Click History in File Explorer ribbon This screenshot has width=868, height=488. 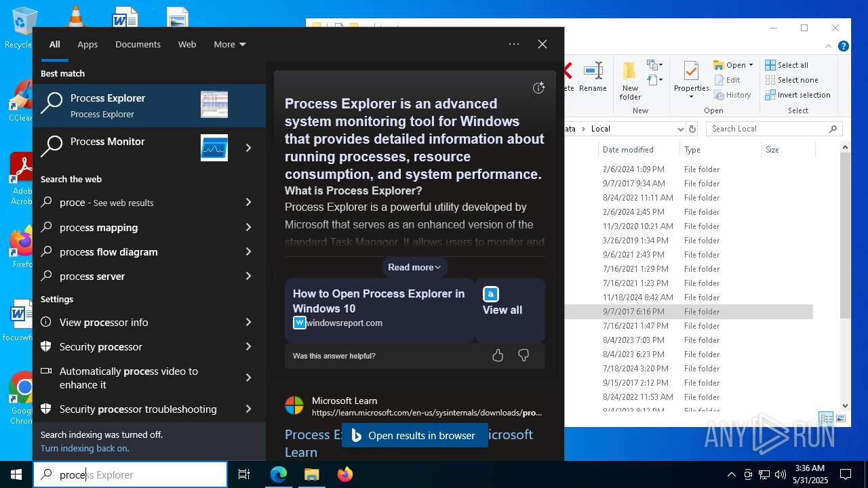[732, 95]
